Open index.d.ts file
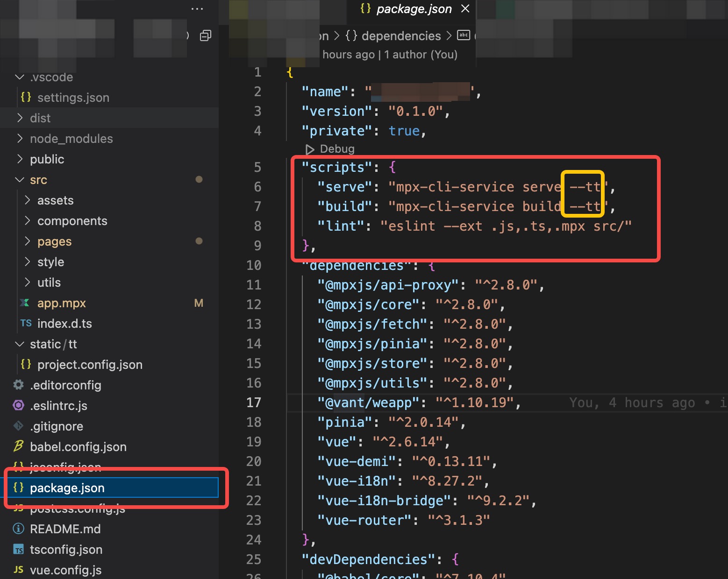The height and width of the screenshot is (579, 728). tap(64, 324)
